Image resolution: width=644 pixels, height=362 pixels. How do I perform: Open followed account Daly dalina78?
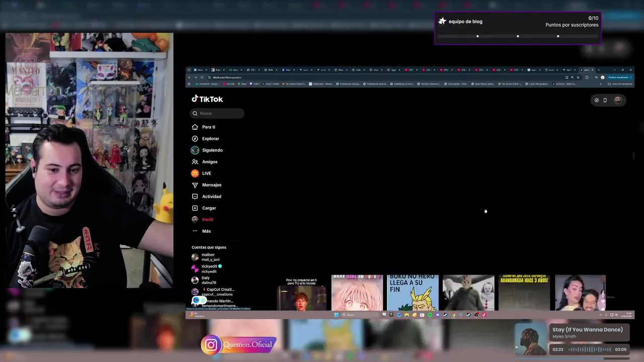[x=204, y=280]
